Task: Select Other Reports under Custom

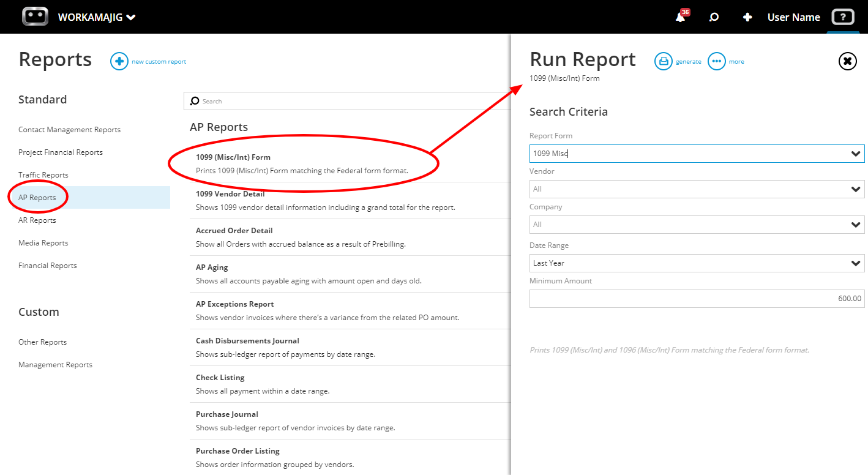Action: point(43,342)
